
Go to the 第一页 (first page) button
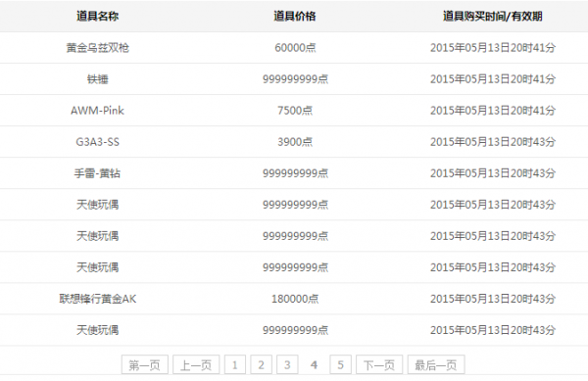pyautogui.click(x=145, y=364)
